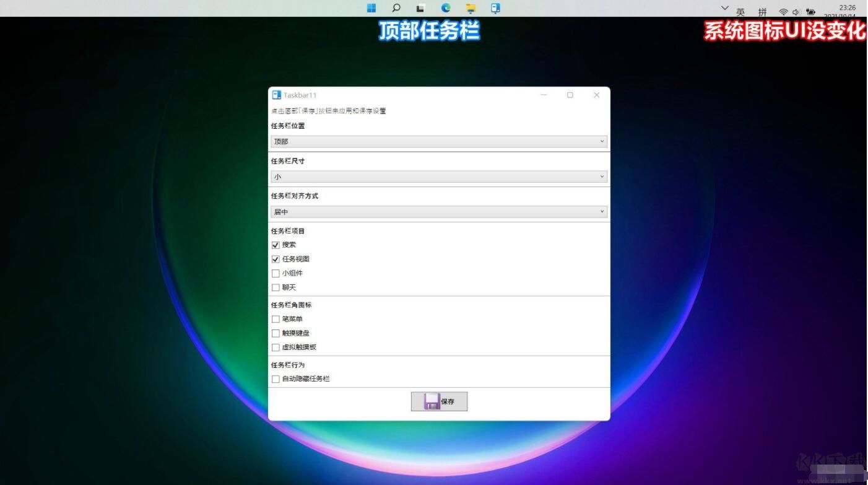Screen dimensions: 868x485
Task: Enable the 聊天 checkbox
Action: pos(276,287)
